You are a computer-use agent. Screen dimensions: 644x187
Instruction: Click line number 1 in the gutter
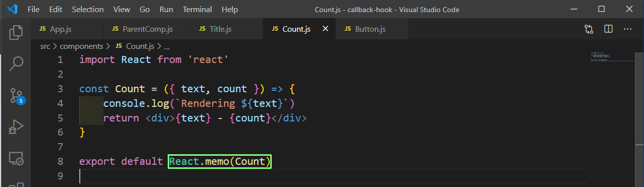60,60
